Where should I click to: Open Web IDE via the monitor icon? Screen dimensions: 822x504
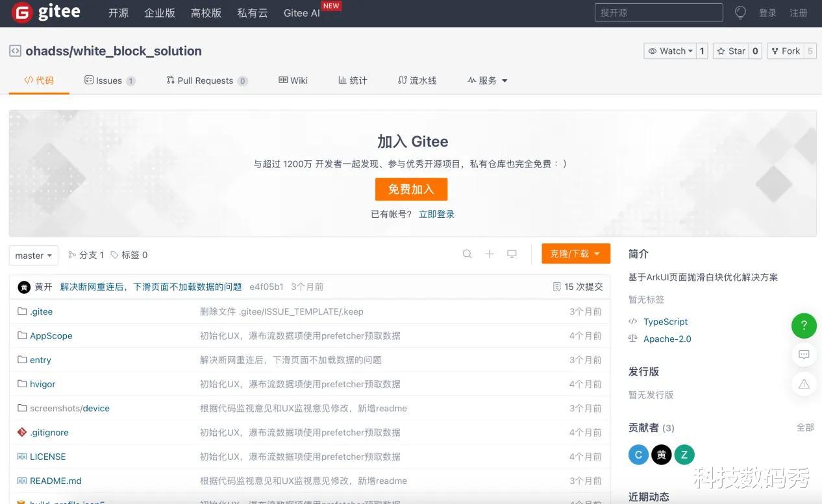point(512,254)
